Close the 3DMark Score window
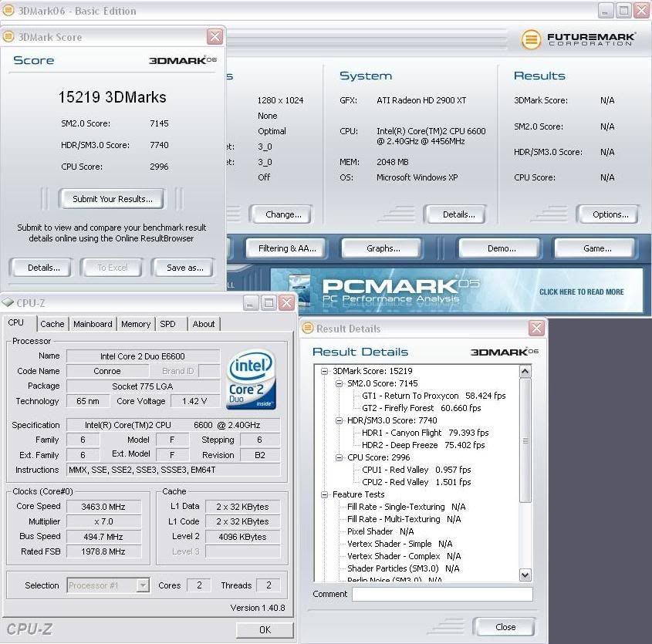The image size is (652, 644). click(215, 37)
